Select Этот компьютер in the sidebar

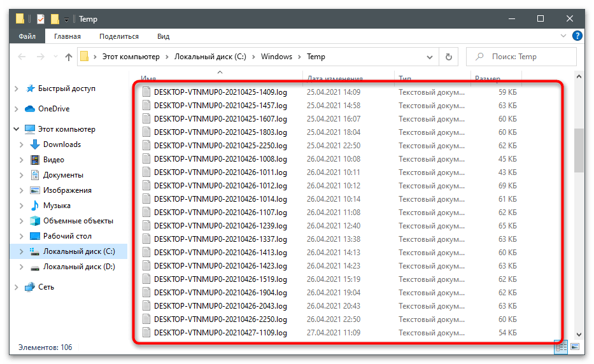click(x=67, y=129)
